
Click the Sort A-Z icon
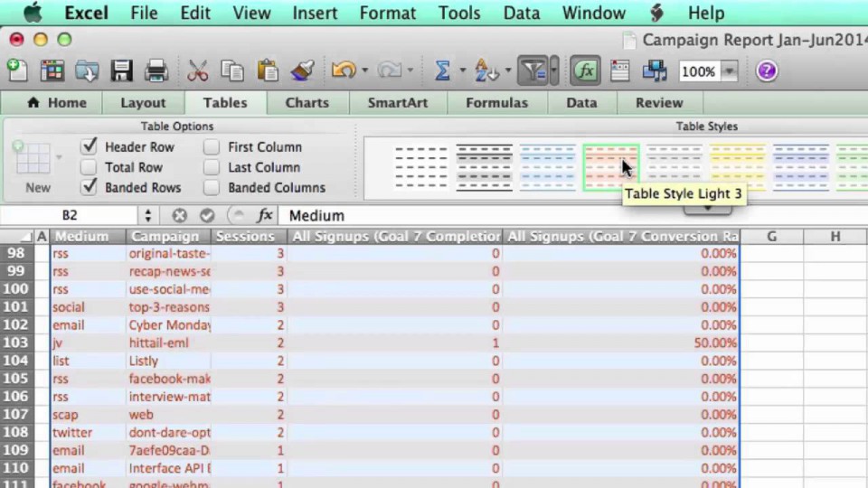point(486,70)
